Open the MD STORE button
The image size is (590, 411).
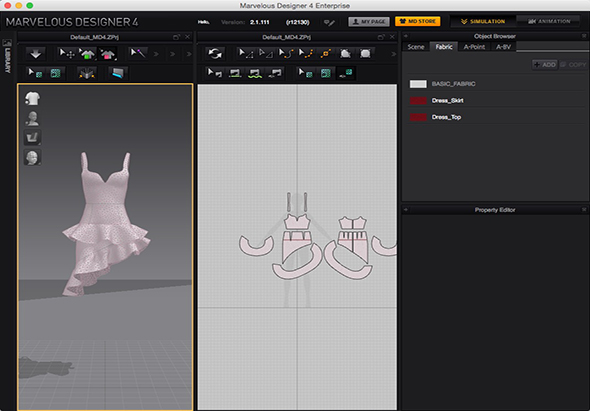click(x=418, y=22)
